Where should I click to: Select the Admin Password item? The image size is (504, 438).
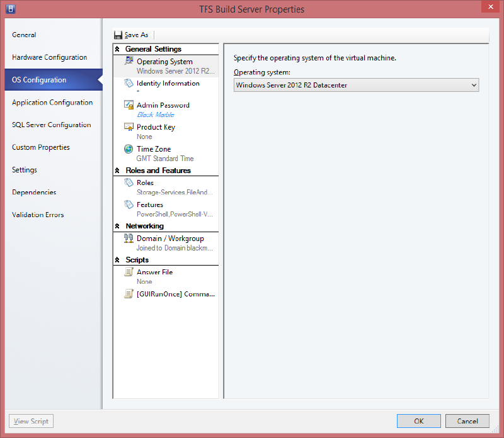[166, 109]
